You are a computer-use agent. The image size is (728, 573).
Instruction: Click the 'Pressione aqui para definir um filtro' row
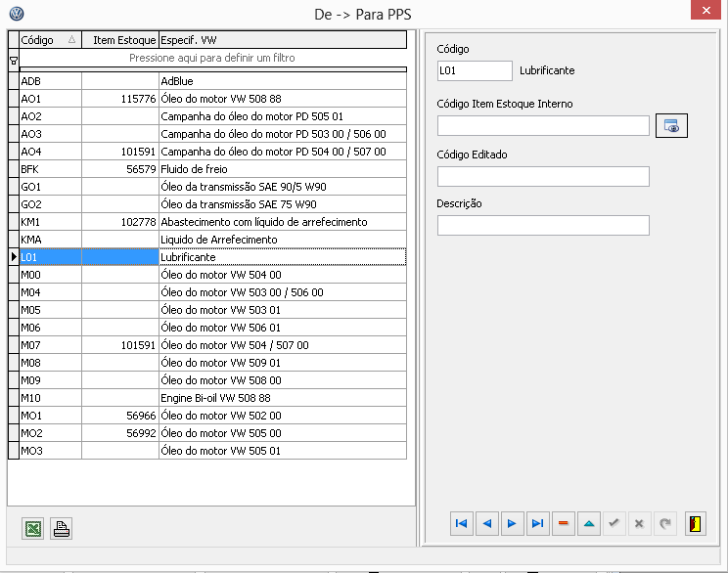coord(212,58)
